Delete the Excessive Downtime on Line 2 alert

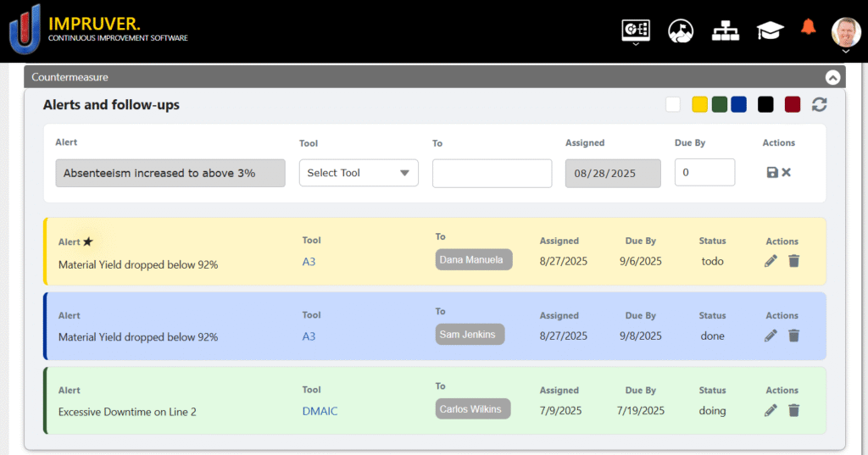point(793,411)
